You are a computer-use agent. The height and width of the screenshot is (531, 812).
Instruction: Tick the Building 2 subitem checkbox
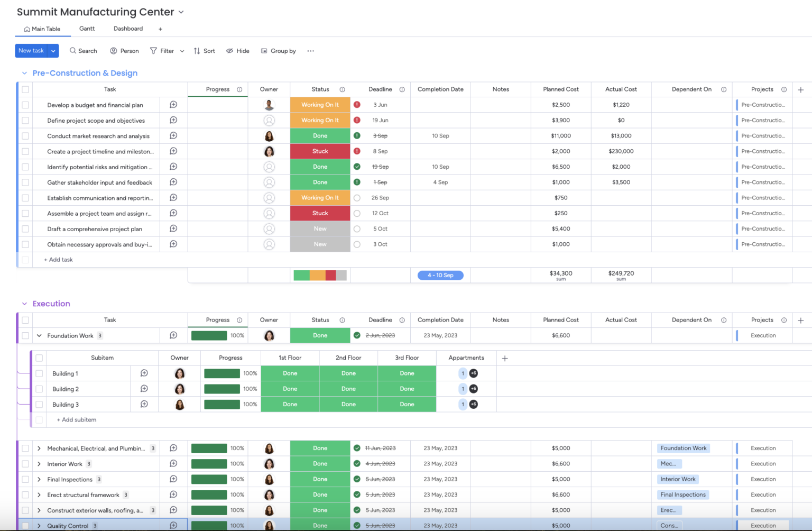[39, 389]
